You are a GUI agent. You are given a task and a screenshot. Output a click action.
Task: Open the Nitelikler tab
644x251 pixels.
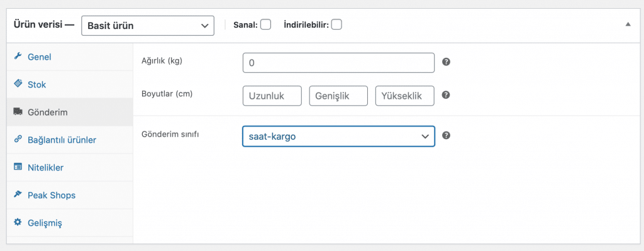pos(69,167)
